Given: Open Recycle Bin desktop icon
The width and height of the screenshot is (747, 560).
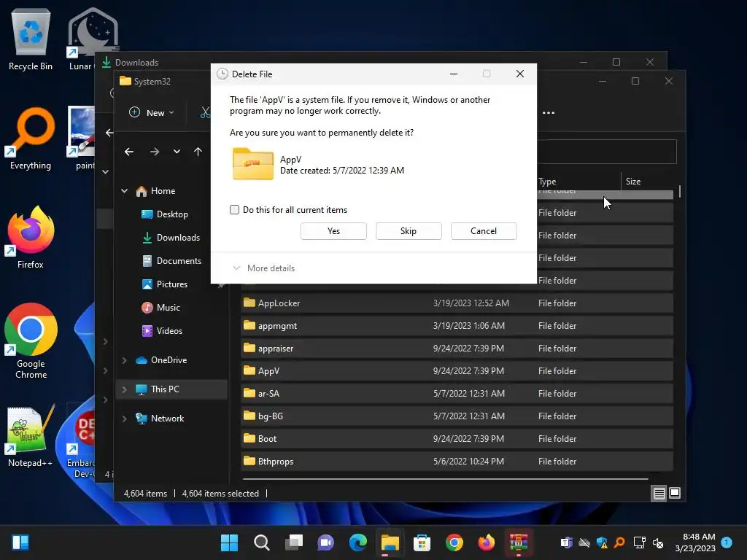Looking at the screenshot, I should [31, 40].
